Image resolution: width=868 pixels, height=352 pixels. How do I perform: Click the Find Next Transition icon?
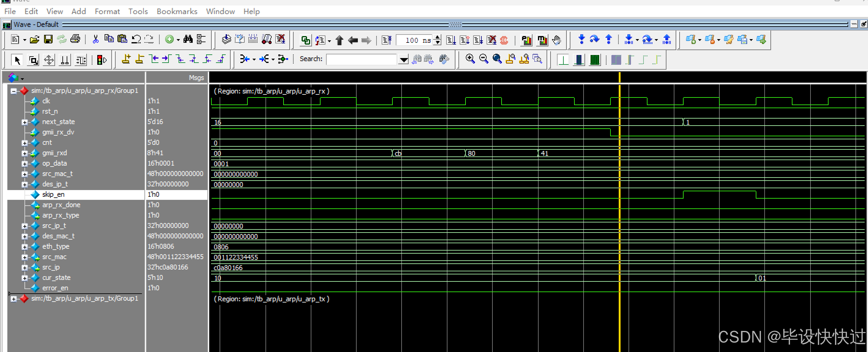[x=167, y=59]
